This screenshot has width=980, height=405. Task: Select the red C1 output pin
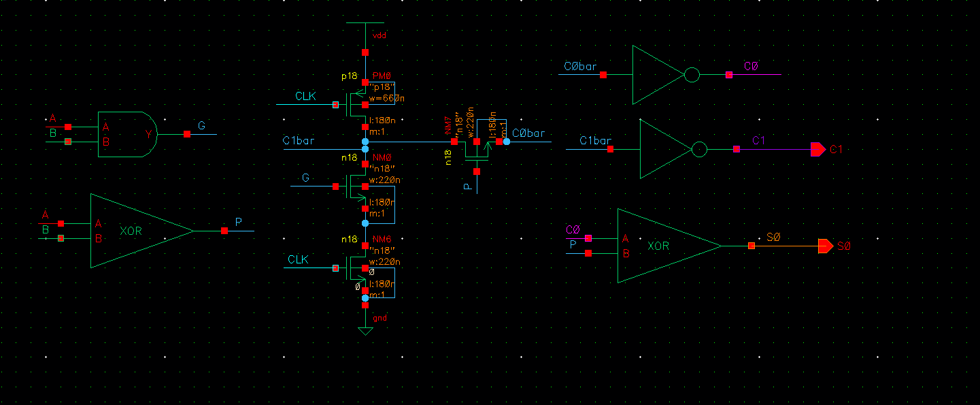pos(817,149)
